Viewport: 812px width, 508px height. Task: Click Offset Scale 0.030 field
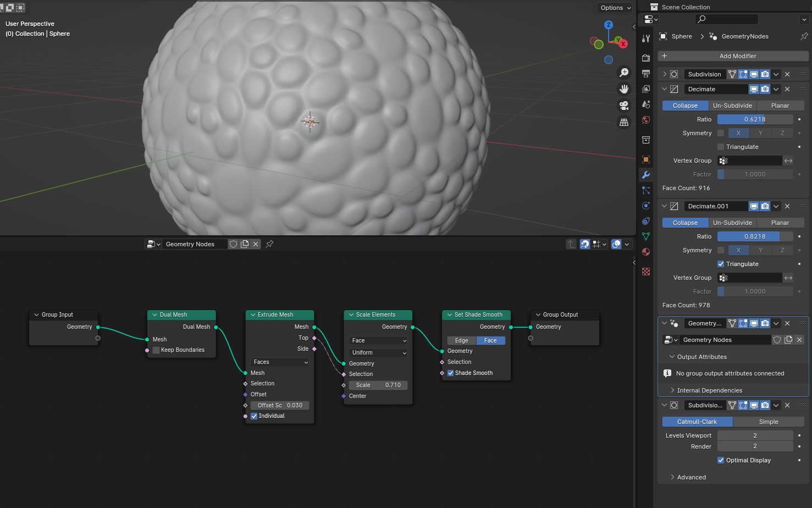(x=280, y=406)
